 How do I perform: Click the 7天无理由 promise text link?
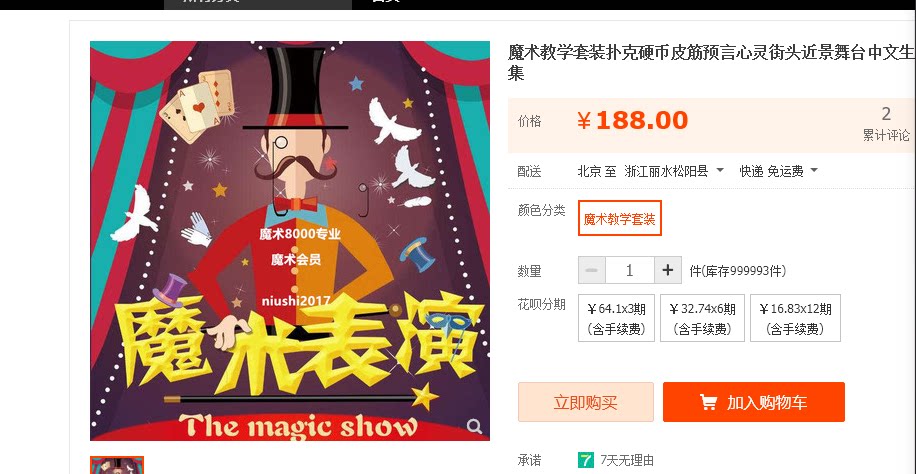[626, 461]
